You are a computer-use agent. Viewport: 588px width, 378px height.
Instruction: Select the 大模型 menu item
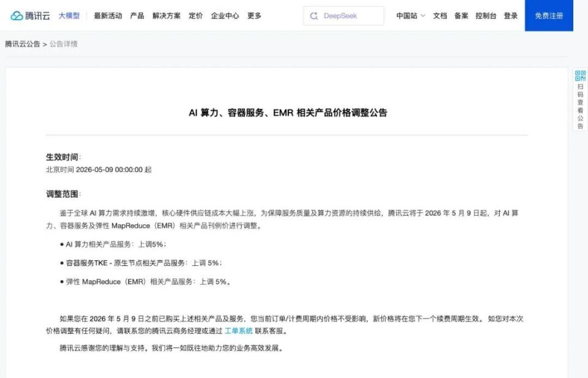[x=69, y=16]
